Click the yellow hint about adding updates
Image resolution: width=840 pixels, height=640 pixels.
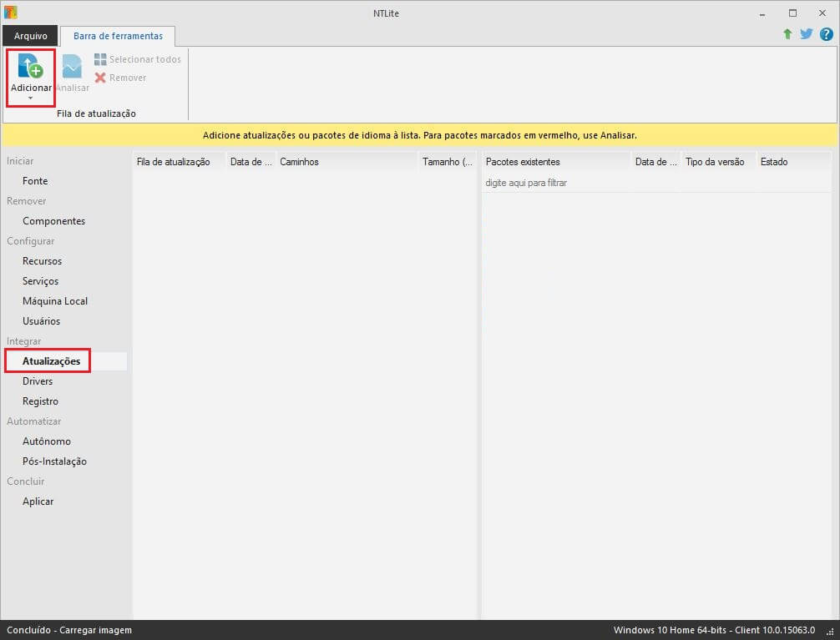pyautogui.click(x=419, y=135)
